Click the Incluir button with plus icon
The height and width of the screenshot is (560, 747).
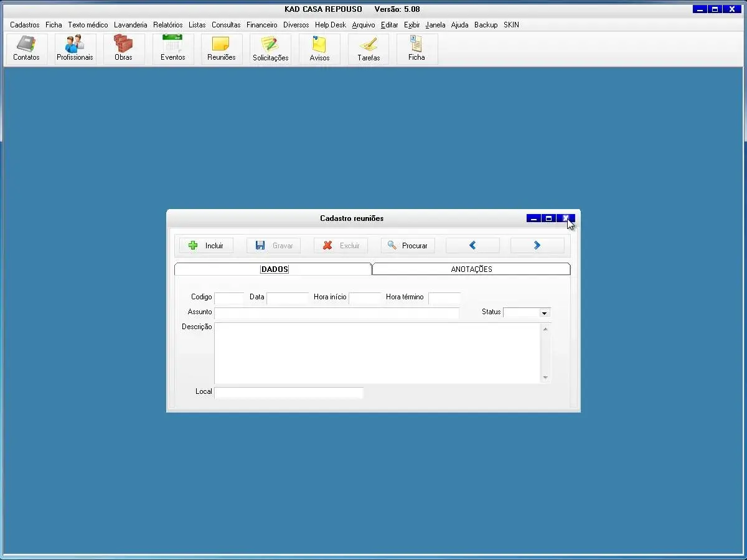point(206,246)
